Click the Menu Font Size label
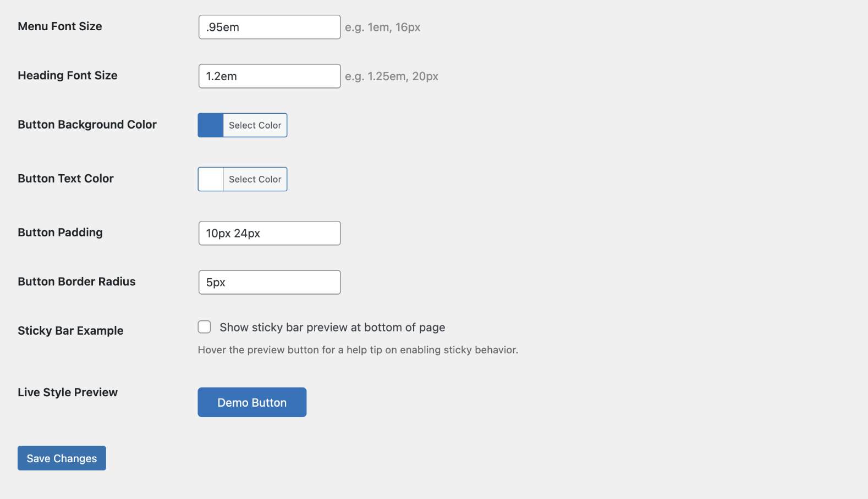The width and height of the screenshot is (868, 499). 60,26
